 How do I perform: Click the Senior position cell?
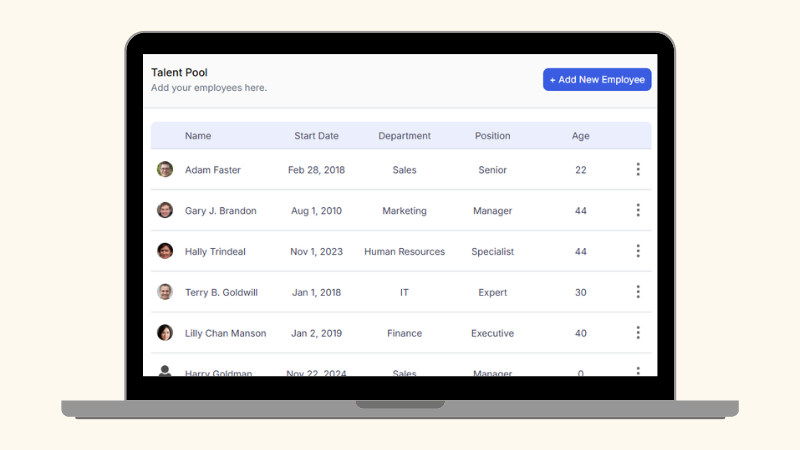(x=492, y=170)
